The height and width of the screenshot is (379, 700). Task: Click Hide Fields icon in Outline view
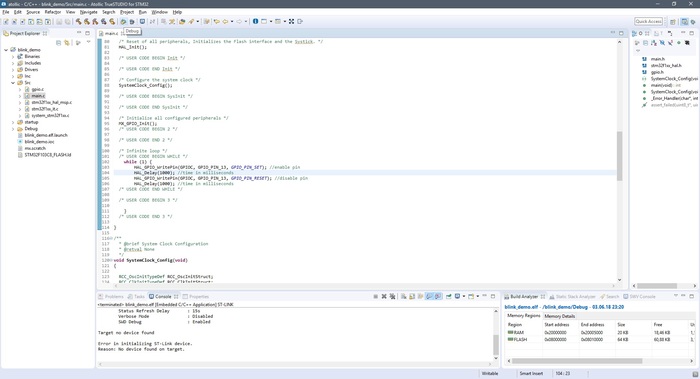(x=662, y=43)
